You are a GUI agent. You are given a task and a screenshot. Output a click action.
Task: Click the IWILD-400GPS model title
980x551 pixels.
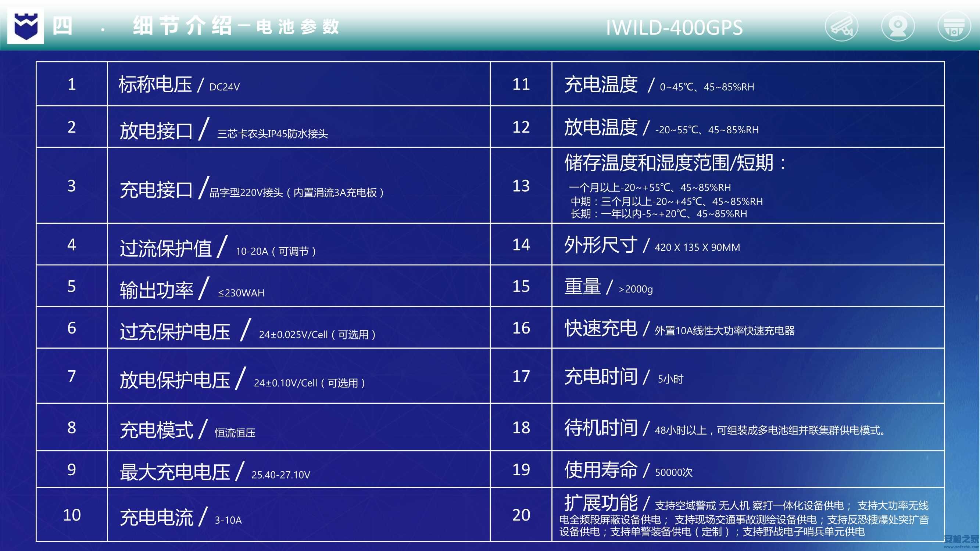(x=674, y=28)
